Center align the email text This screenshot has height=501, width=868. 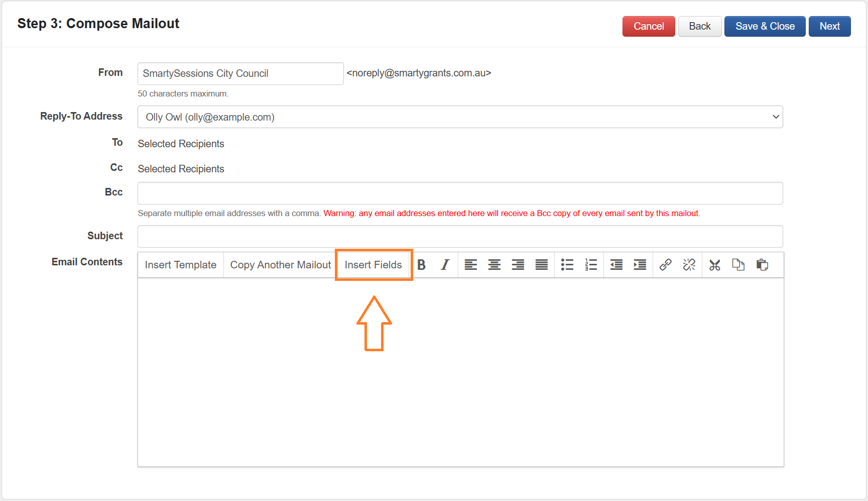click(x=494, y=265)
